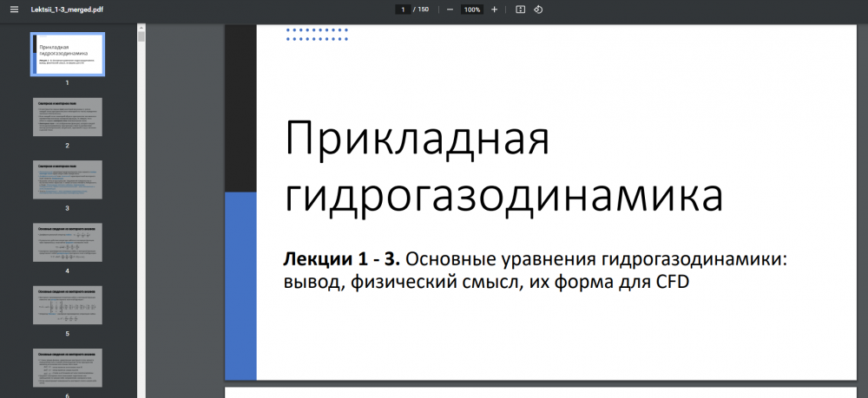Rotate the document counterclockwise
Viewport: 868px width, 398px height.
538,10
